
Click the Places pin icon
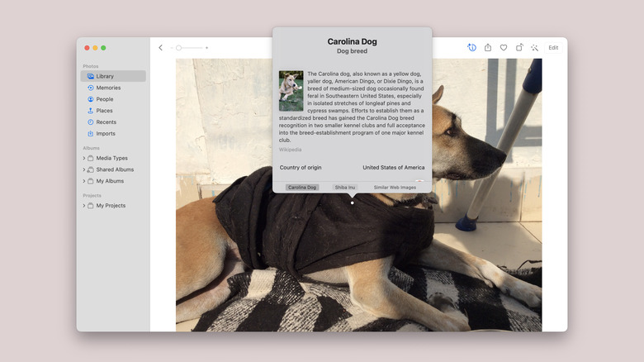click(90, 111)
